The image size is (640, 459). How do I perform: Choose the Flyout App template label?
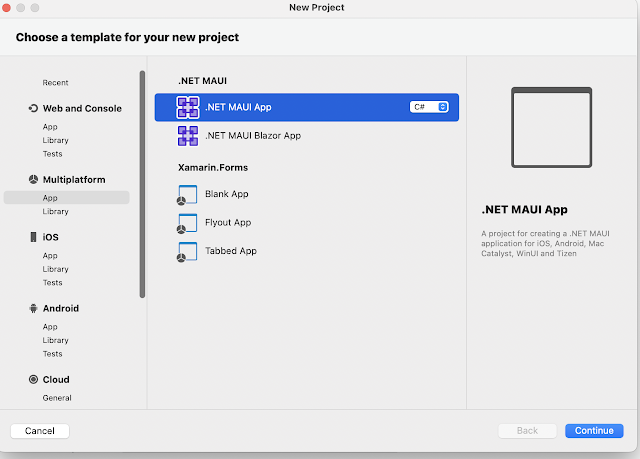[x=228, y=223]
